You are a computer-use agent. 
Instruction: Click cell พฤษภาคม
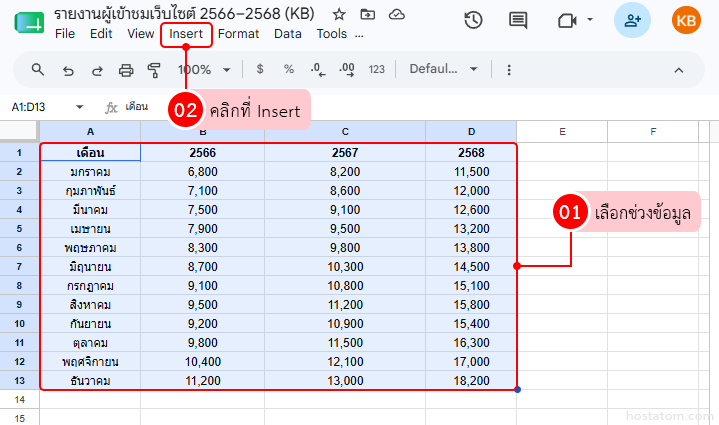point(90,248)
